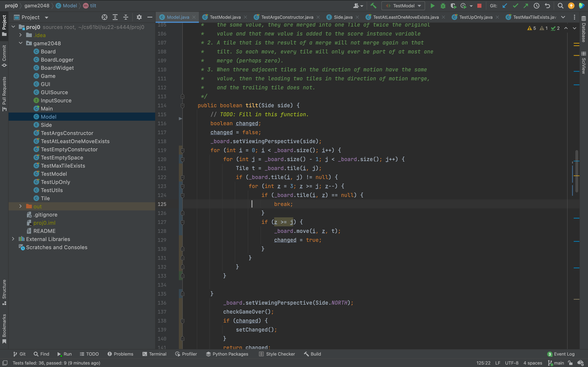Toggle the Database side panel
The height and width of the screenshot is (367, 588).
(584, 29)
